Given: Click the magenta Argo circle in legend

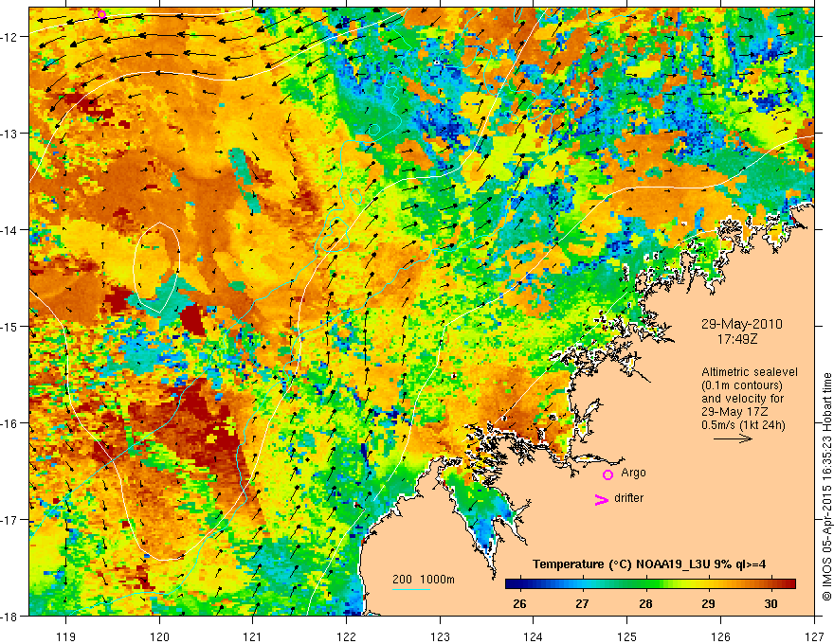Looking at the screenshot, I should coord(607,474).
